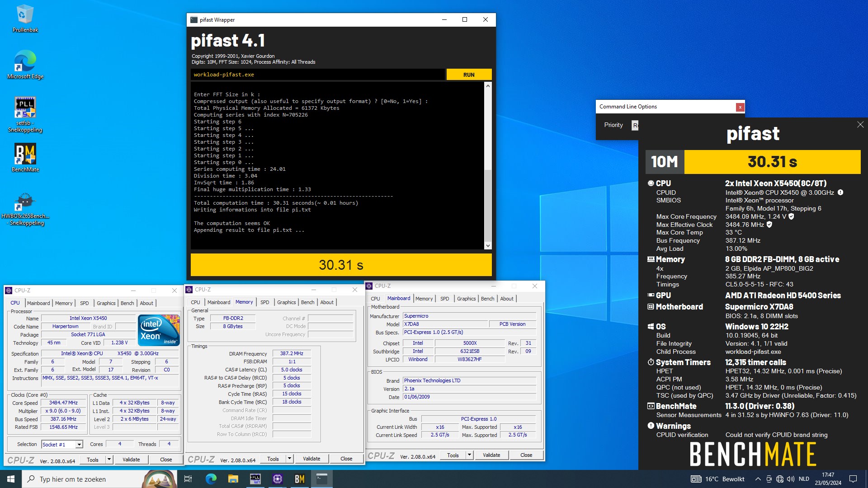868x488 pixels.
Task: Click the 10M score label in BenchMate
Action: 665,162
